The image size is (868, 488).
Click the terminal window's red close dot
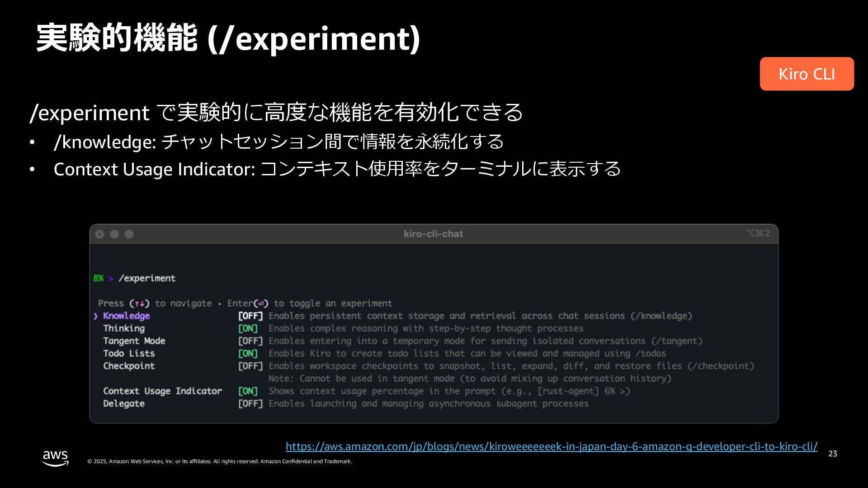(100, 234)
